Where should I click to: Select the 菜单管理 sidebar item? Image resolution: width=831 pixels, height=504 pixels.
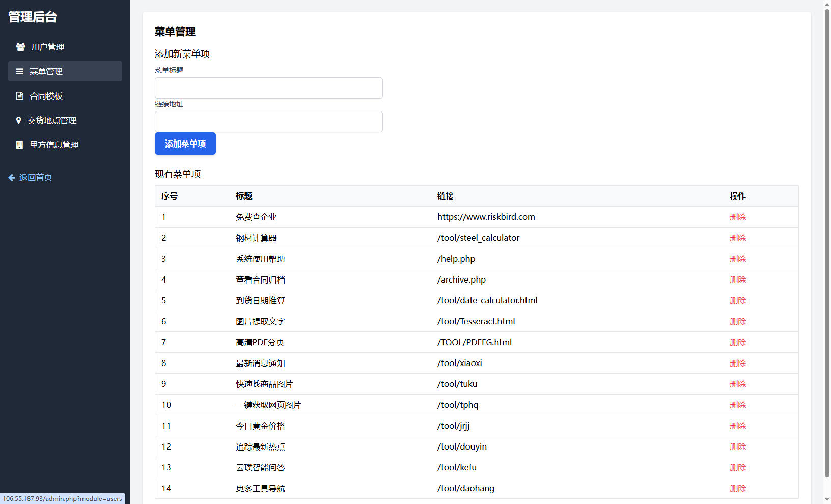[x=65, y=71]
